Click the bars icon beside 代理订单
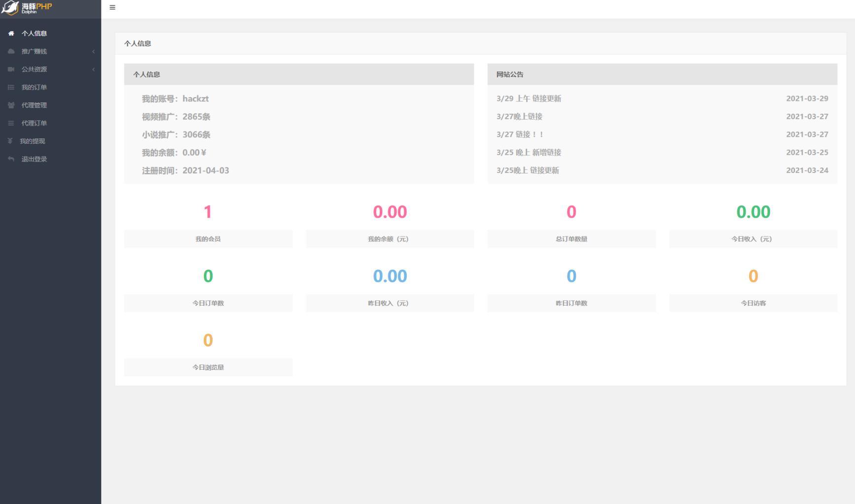The height and width of the screenshot is (504, 855). click(11, 123)
